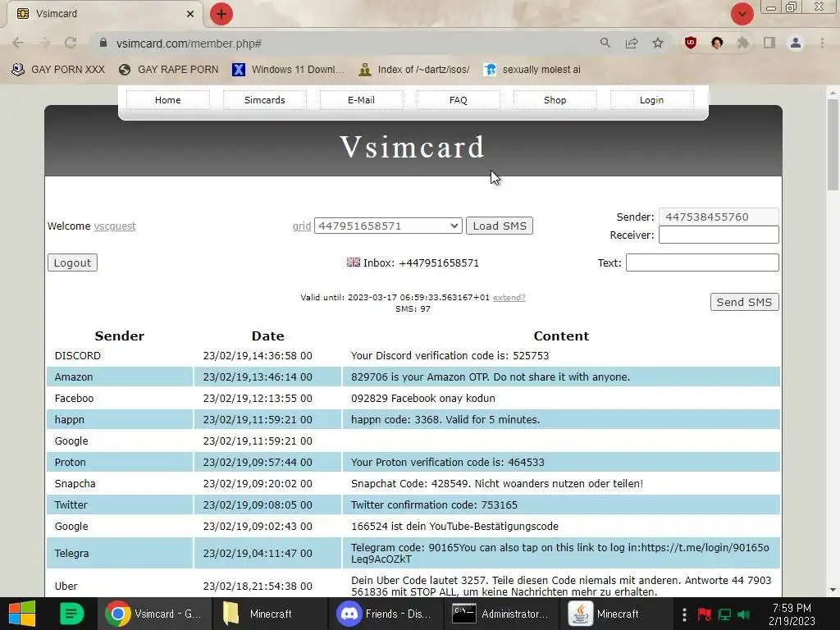
Task: Click the extend? link
Action: (509, 297)
